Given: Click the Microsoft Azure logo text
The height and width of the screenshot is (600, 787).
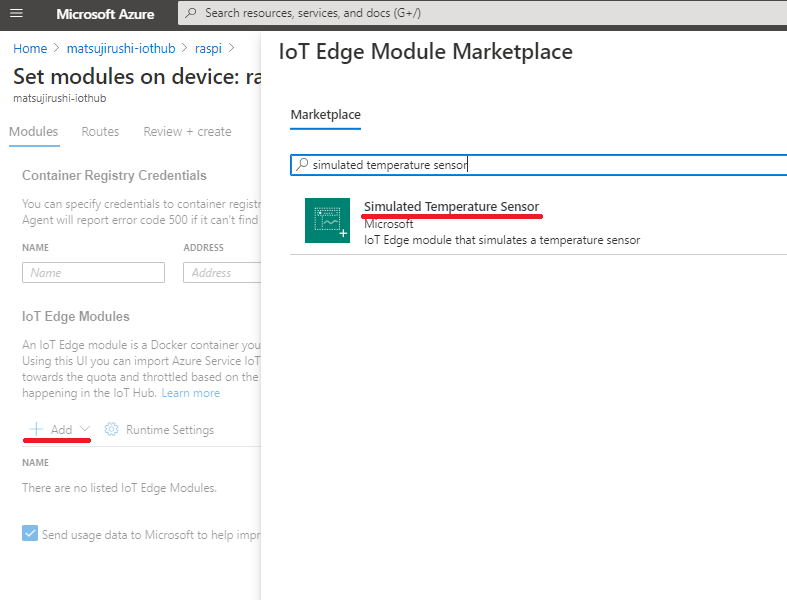Looking at the screenshot, I should [105, 14].
